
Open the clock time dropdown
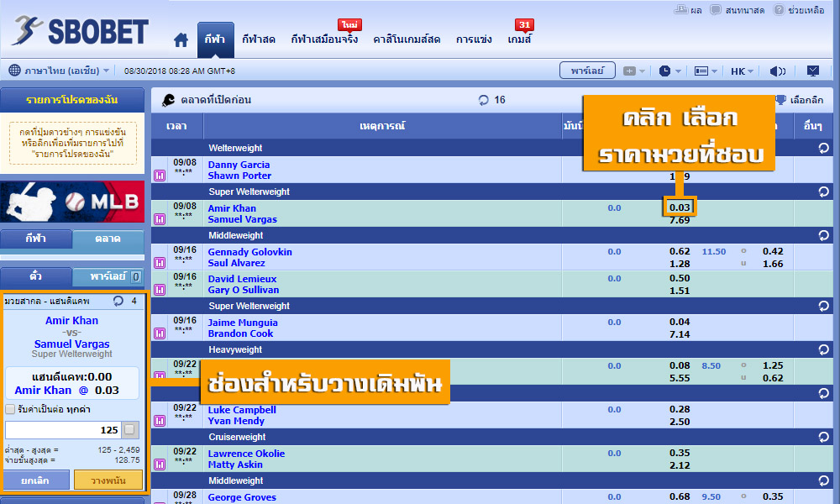(669, 71)
